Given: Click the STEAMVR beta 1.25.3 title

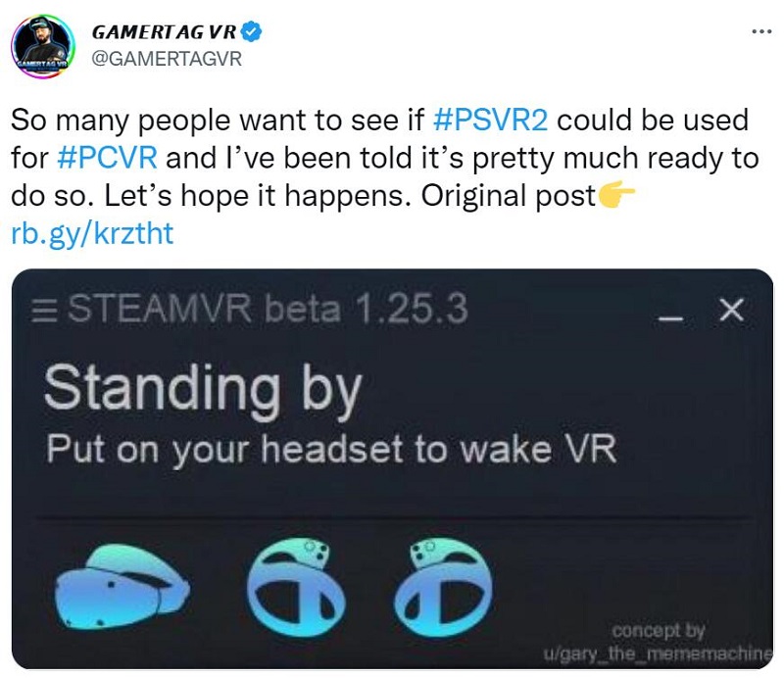Looking at the screenshot, I should click(x=268, y=309).
